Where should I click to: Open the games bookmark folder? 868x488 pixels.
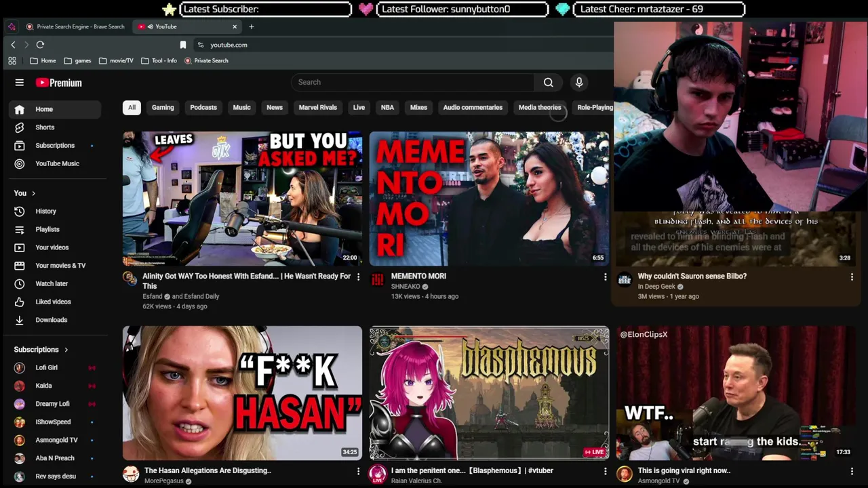coord(77,61)
